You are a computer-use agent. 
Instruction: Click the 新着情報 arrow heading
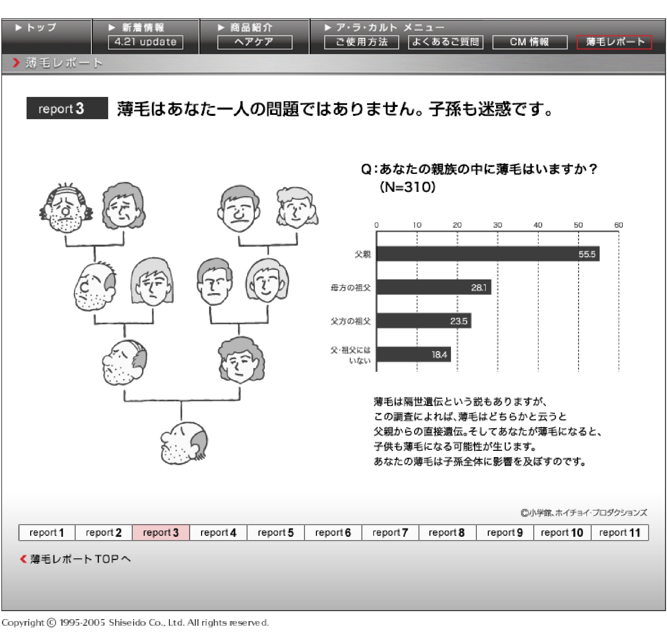(x=137, y=28)
